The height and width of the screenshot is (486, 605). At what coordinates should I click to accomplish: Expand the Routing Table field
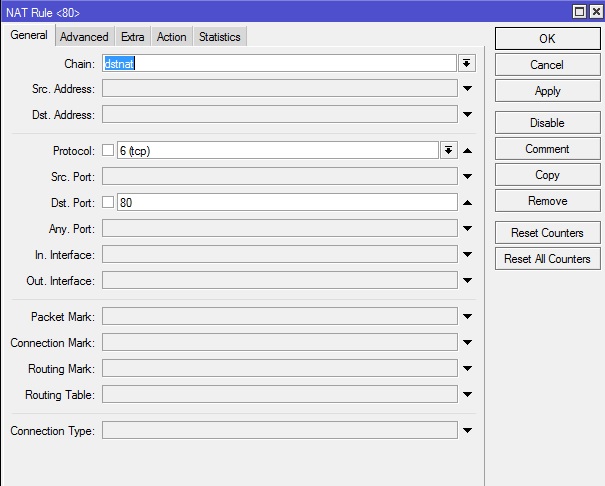pyautogui.click(x=467, y=395)
